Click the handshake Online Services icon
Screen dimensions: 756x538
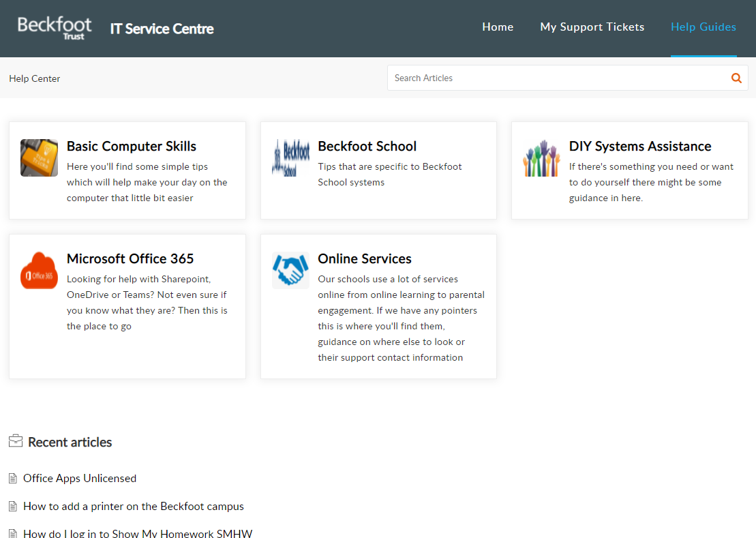pyautogui.click(x=290, y=271)
